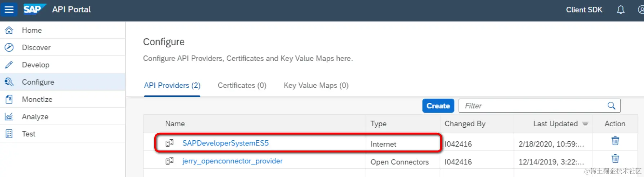Click the provider icon beside SAPDeveloperSystemES5
Viewport: 644px width, 177px height.
[x=169, y=143]
